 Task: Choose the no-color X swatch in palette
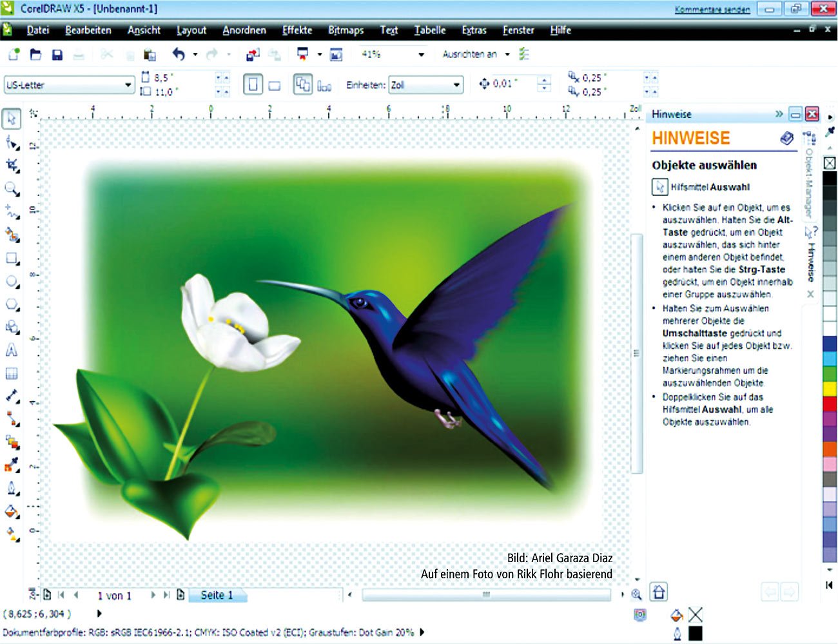(830, 163)
